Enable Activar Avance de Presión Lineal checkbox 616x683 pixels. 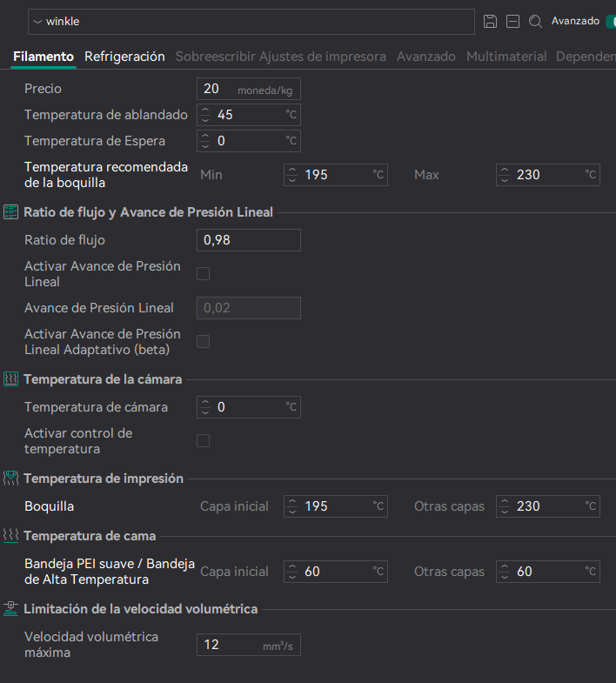(204, 274)
